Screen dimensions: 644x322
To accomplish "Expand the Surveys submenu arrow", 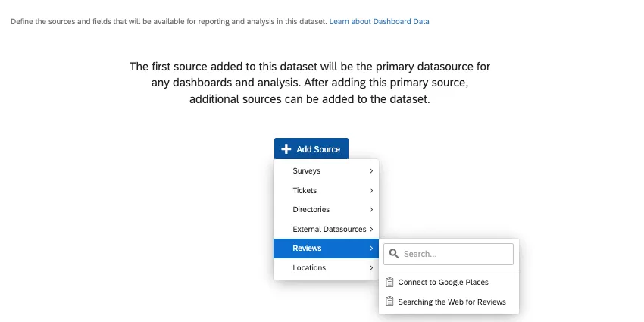I will (x=371, y=171).
